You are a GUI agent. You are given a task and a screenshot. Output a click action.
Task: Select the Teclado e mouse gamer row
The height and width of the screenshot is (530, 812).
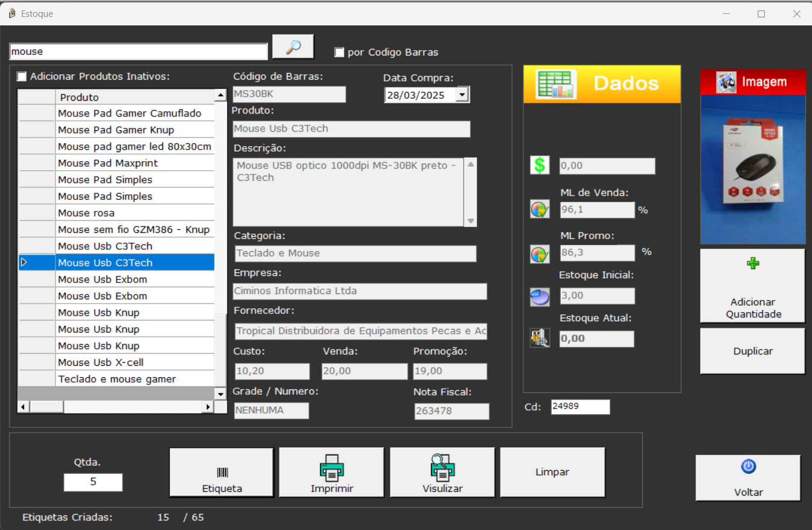117,379
